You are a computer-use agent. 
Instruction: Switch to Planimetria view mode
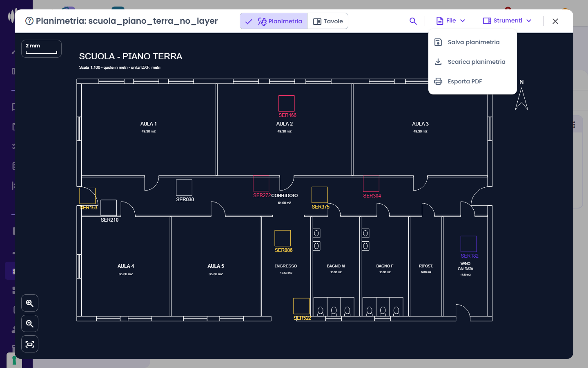pos(274,21)
